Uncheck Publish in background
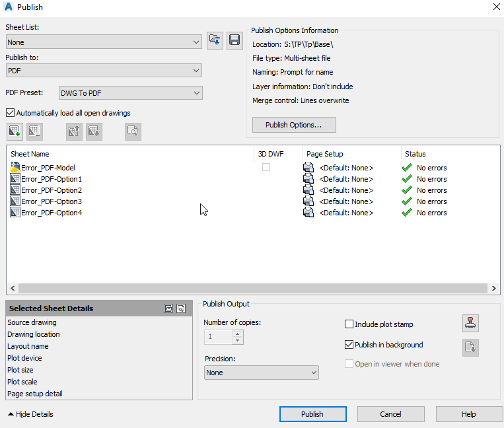The width and height of the screenshot is (504, 428). 349,345
